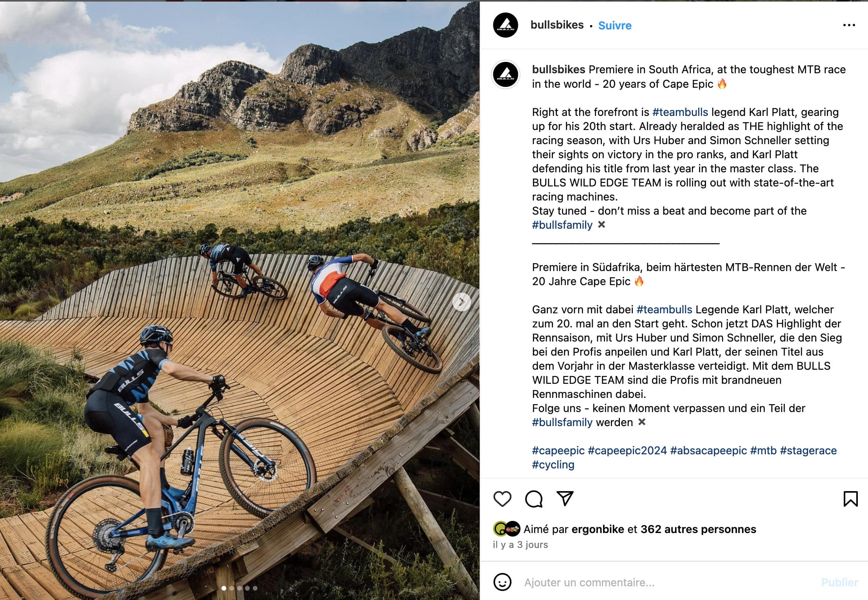Click the bullsbikes header profile avatar

[506, 25]
